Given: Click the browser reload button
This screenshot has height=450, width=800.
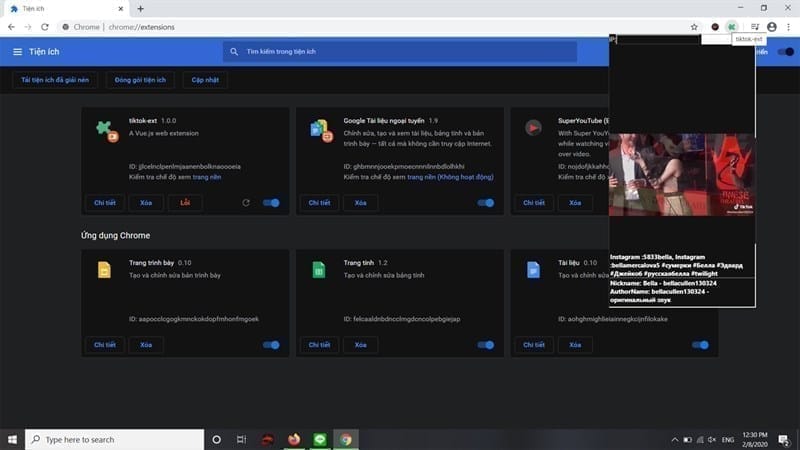Looking at the screenshot, I should click(x=45, y=27).
